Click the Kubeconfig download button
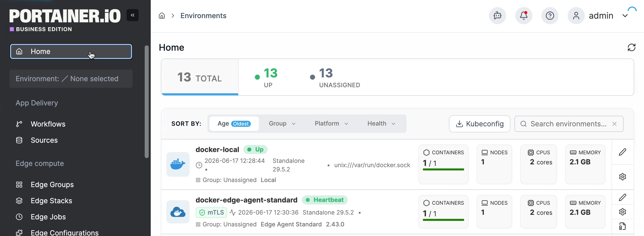This screenshot has width=644, height=236. [480, 124]
